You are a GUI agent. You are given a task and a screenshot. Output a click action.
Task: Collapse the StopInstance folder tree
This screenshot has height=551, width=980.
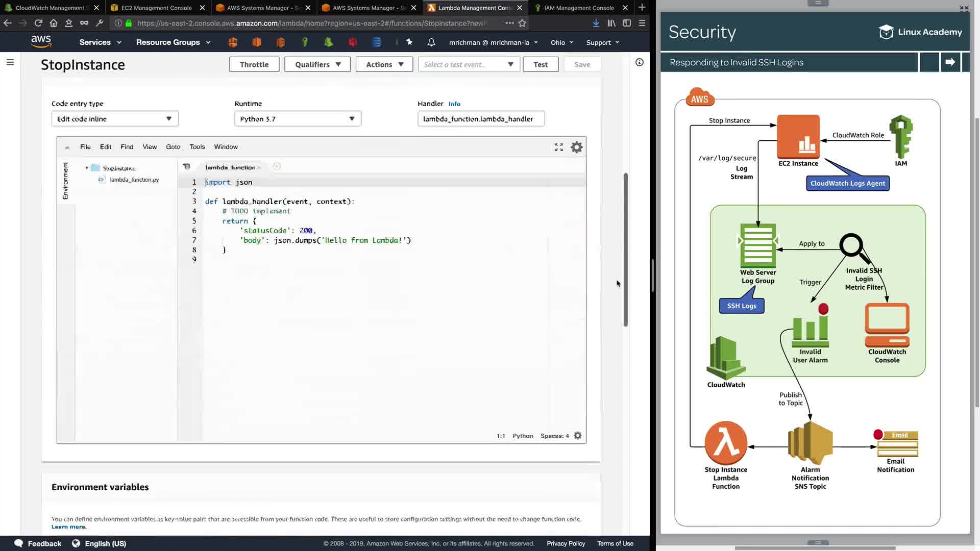87,168
